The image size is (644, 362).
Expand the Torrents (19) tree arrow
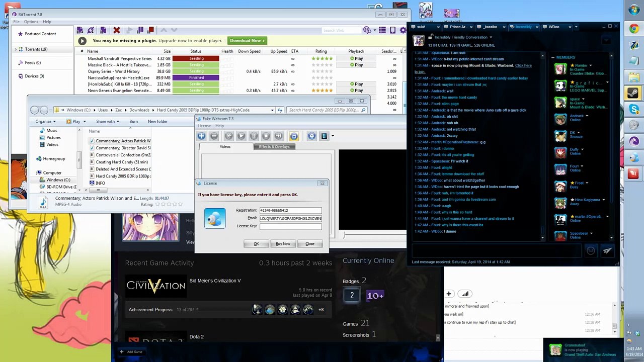pyautogui.click(x=16, y=49)
